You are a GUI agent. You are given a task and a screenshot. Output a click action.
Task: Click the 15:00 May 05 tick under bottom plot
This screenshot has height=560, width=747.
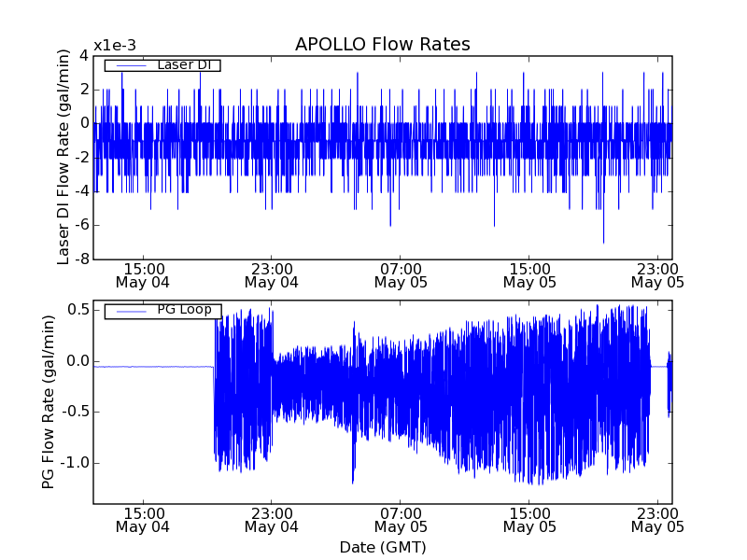529,520
